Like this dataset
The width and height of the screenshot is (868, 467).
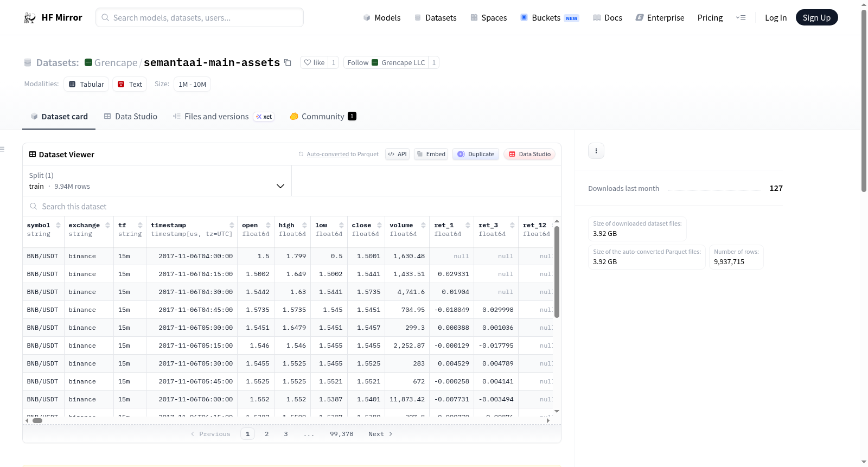[x=314, y=62]
